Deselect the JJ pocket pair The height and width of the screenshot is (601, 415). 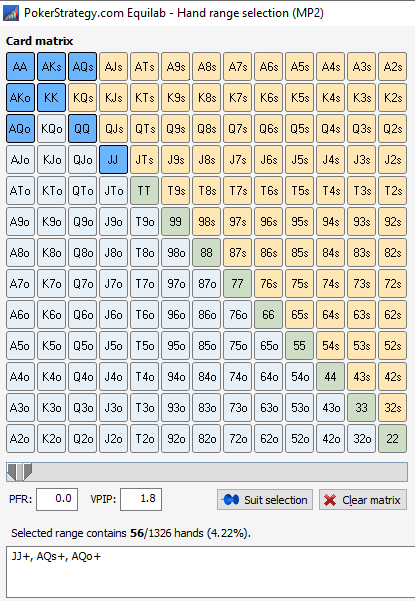point(113,159)
